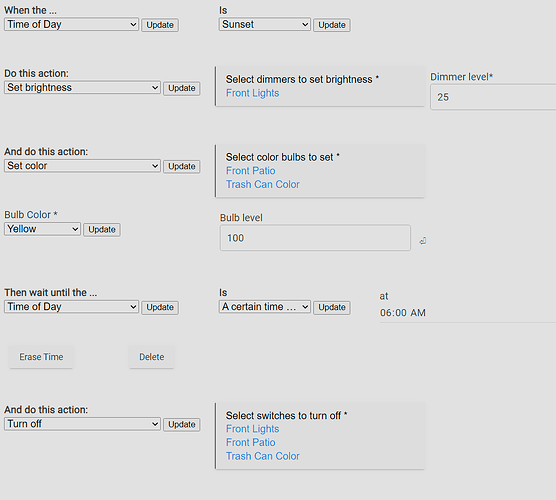Click Update next to Turn off
The width and height of the screenshot is (556, 500).
click(182, 424)
